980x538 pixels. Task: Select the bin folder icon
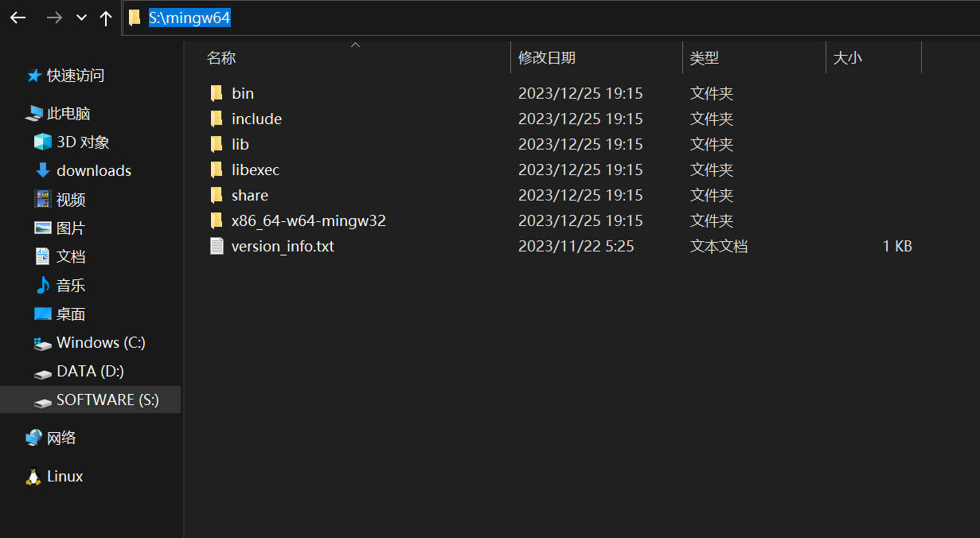217,93
